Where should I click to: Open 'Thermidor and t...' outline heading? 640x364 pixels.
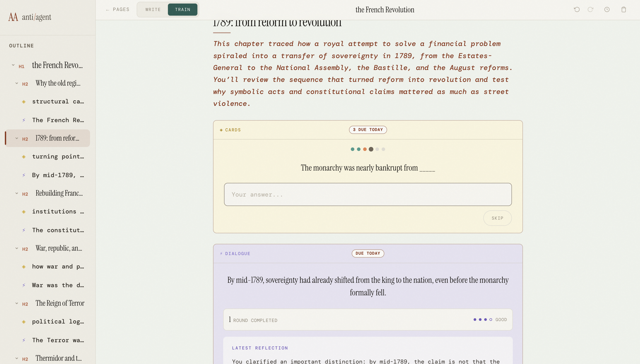59,358
